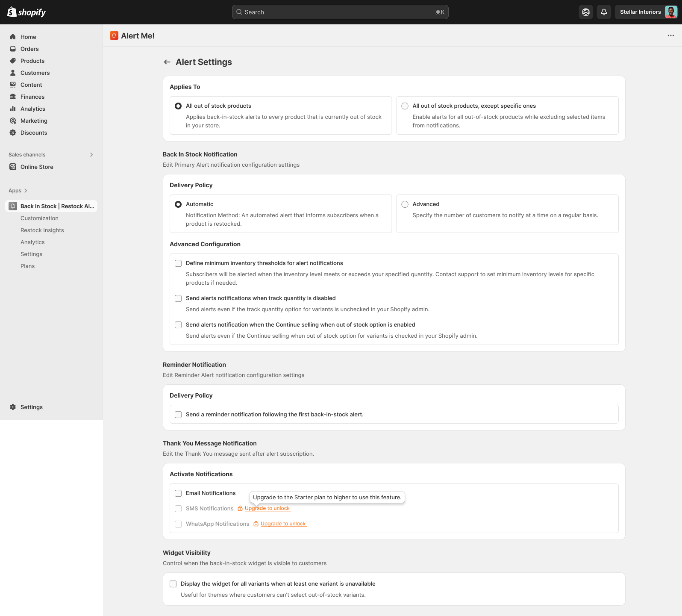The image size is (682, 616).
Task: Select All out of stock products radio
Action: pyautogui.click(x=178, y=106)
